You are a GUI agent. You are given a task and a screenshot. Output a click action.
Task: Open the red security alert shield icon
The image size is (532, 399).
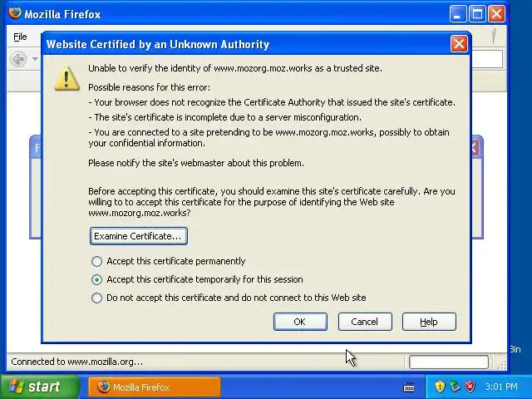[470, 387]
